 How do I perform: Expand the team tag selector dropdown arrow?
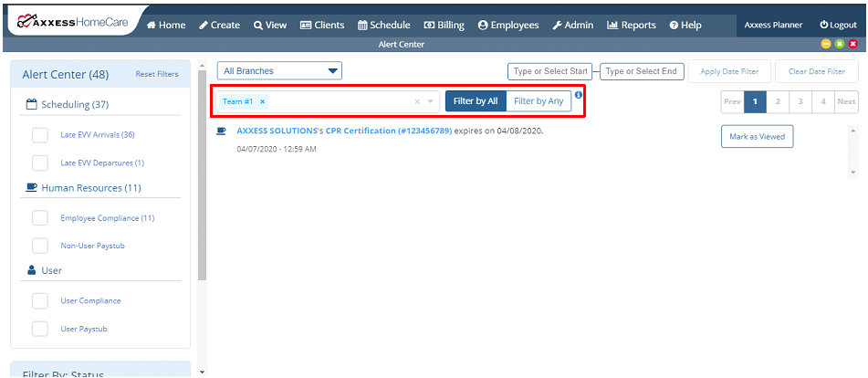click(430, 102)
